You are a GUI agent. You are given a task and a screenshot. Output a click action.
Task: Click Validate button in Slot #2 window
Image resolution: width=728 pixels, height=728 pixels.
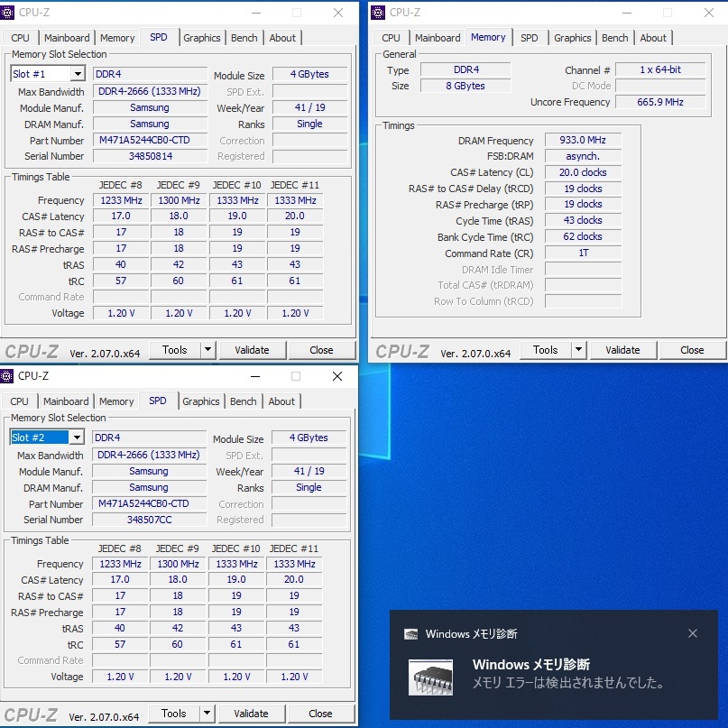click(x=251, y=714)
